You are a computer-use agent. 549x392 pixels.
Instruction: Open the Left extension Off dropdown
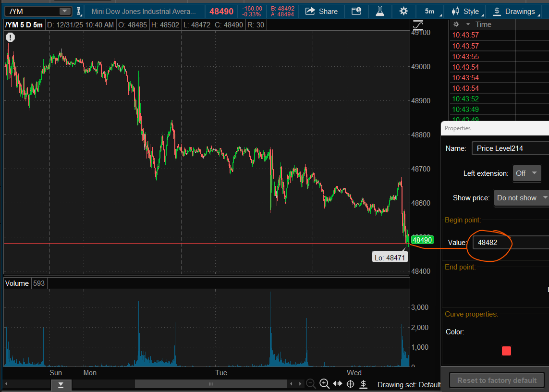coord(527,173)
